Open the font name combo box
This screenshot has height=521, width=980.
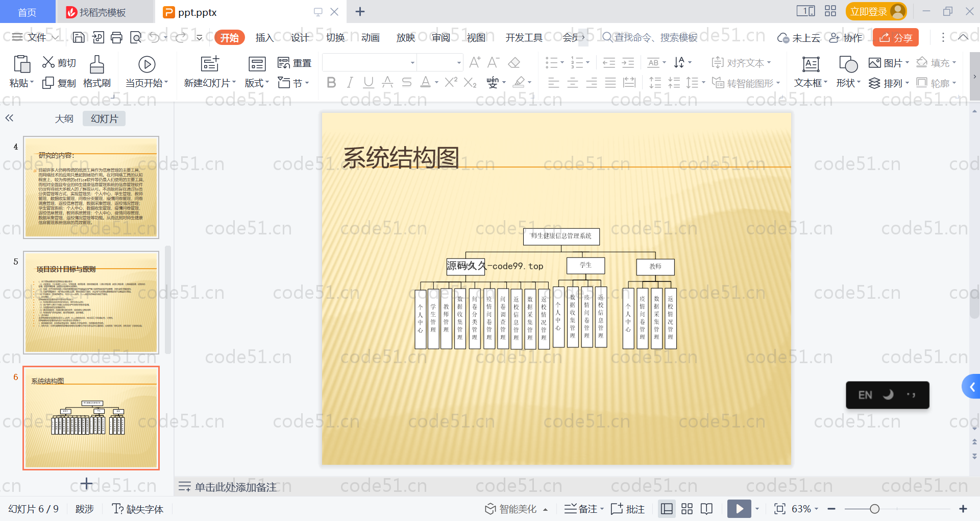(370, 63)
